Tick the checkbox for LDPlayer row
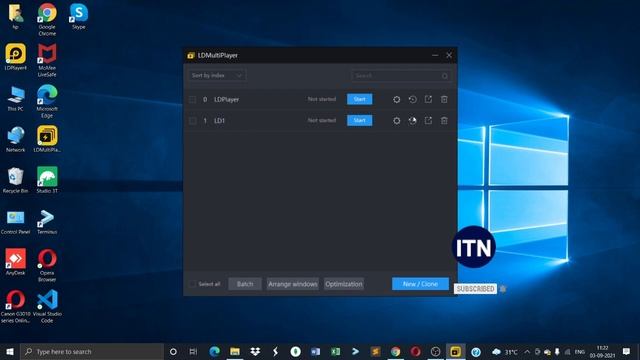 pos(192,99)
